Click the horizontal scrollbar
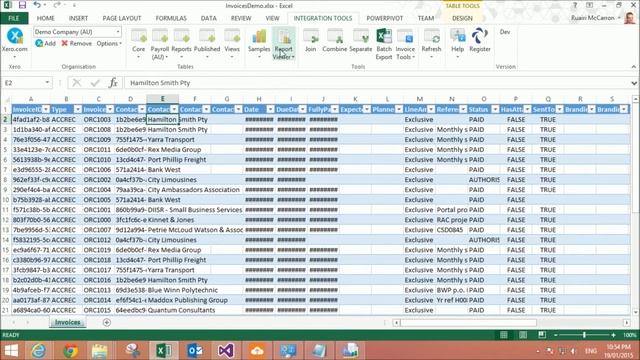The image size is (640, 360). pos(468,322)
